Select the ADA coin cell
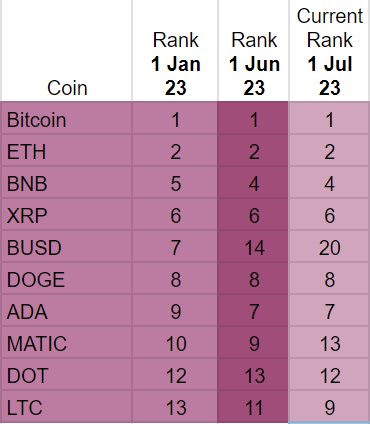The image size is (370, 424). coord(67,310)
